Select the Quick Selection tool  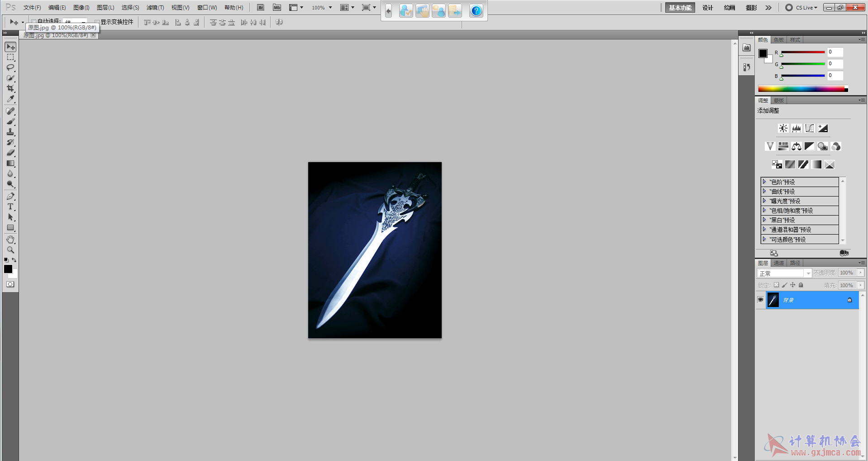coord(10,78)
